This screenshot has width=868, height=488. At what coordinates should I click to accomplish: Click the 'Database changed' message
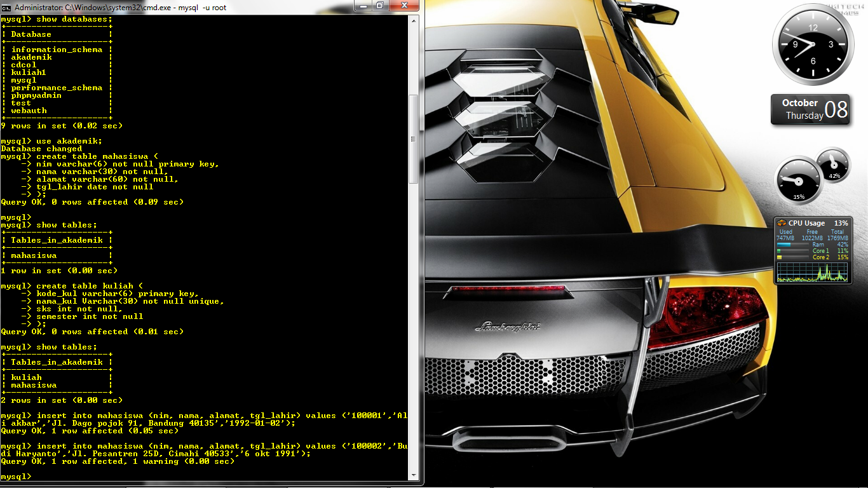coord(41,149)
